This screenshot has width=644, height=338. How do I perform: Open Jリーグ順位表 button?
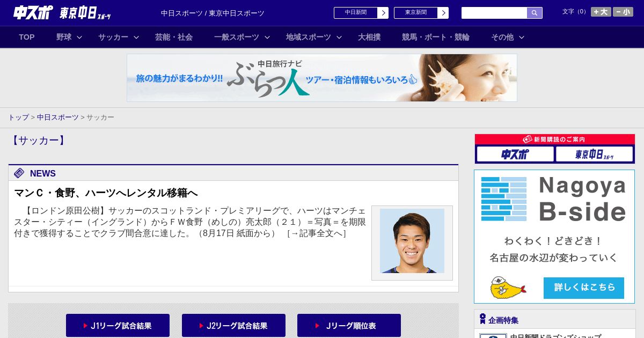(x=349, y=326)
